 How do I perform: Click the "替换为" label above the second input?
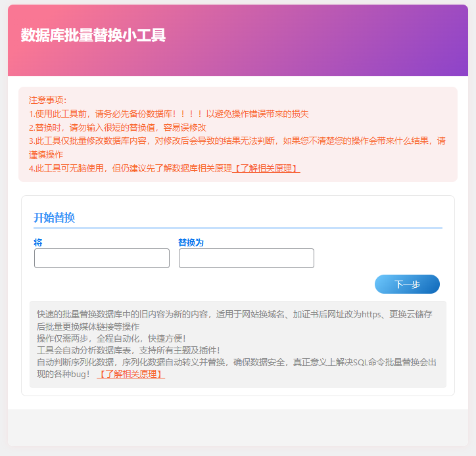[x=191, y=242]
